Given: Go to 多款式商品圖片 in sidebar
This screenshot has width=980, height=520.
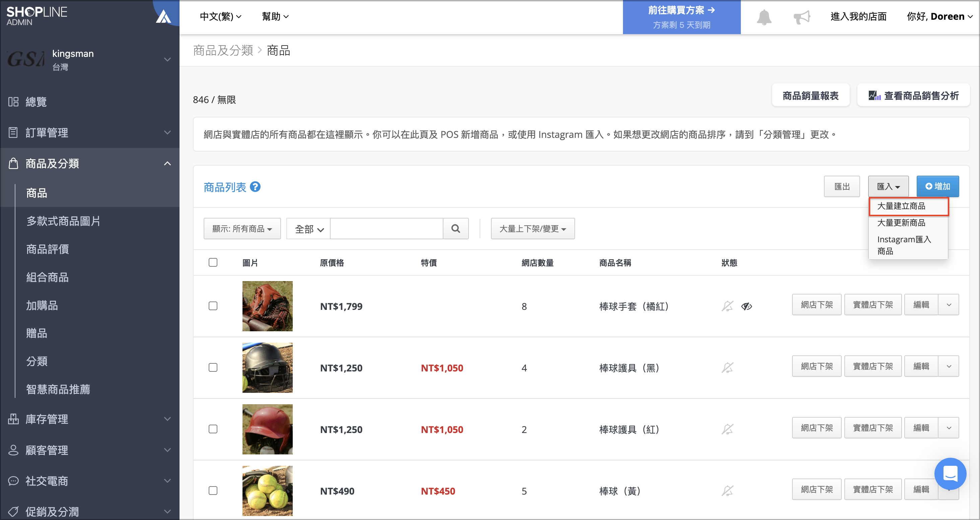Looking at the screenshot, I should click(63, 221).
